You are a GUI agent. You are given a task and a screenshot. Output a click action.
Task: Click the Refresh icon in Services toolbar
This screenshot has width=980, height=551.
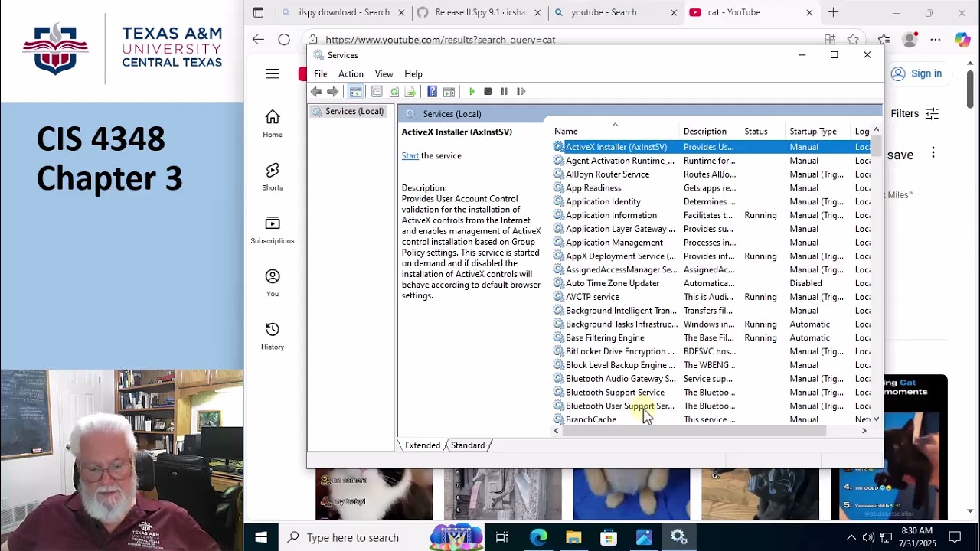point(394,92)
